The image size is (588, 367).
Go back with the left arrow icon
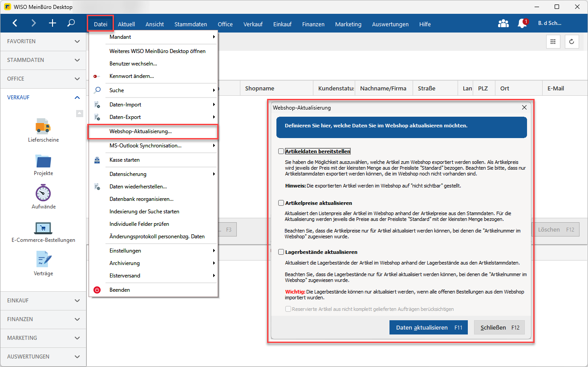(x=15, y=23)
